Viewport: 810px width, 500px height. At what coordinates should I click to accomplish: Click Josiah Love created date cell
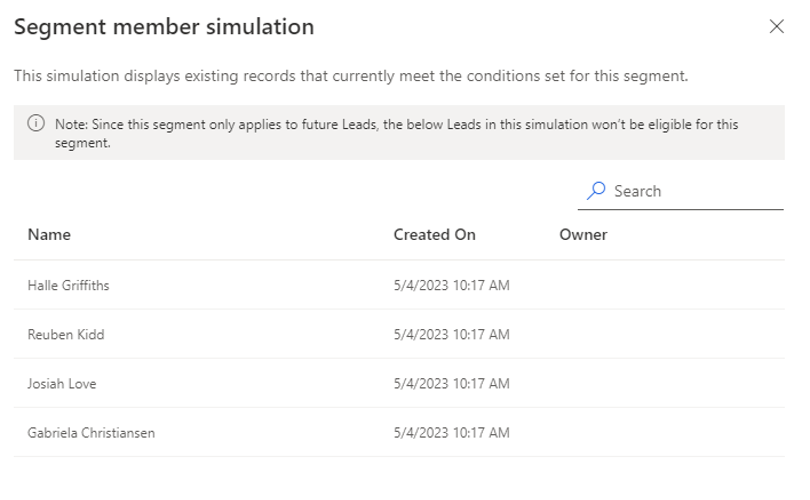pyautogui.click(x=451, y=383)
